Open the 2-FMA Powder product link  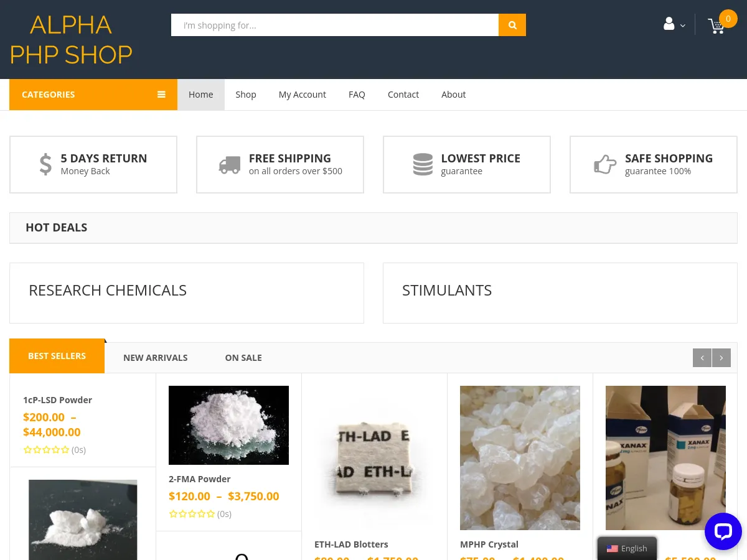coord(199,478)
